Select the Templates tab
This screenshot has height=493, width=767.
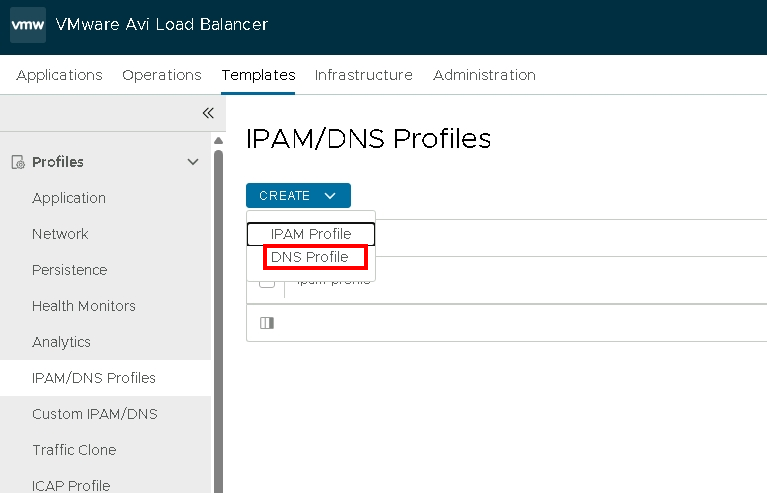tap(258, 75)
